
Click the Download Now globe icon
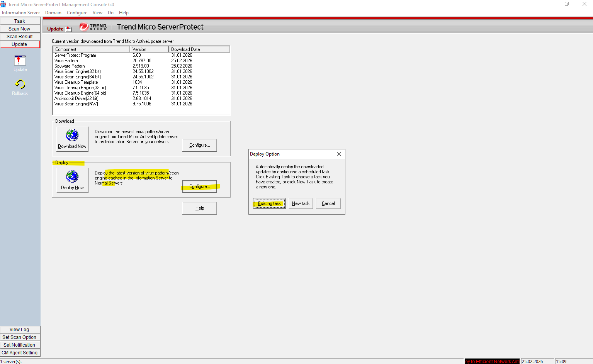(72, 135)
